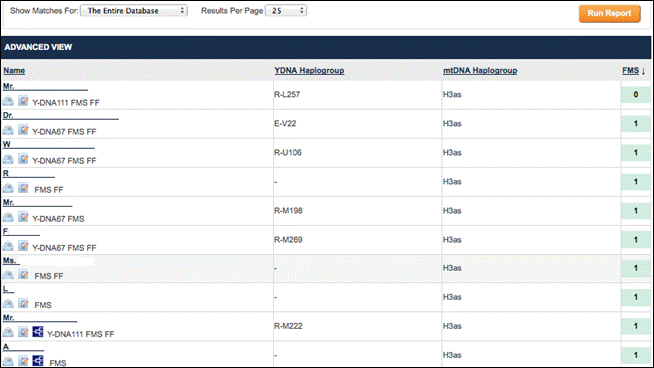Click the email icon in the E-V22 row
Viewport: 654px width, 368px height.
8,130
